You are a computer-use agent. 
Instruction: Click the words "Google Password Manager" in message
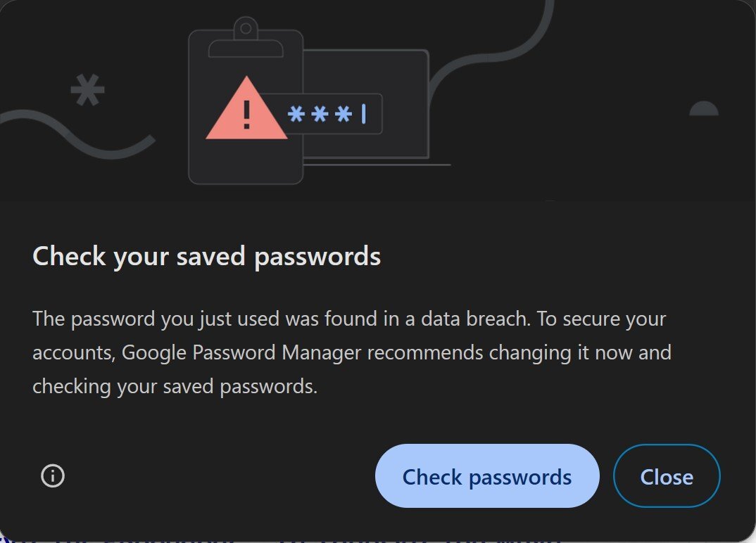(x=241, y=352)
